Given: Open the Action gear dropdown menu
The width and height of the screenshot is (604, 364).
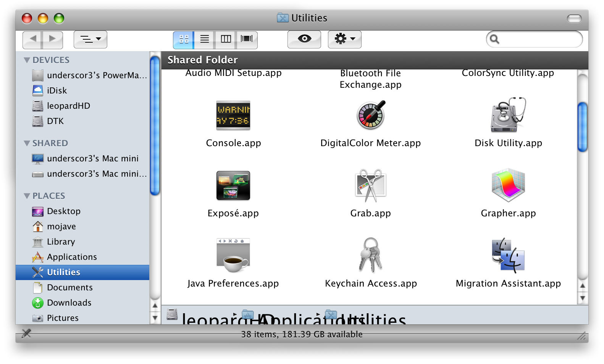Looking at the screenshot, I should [345, 39].
